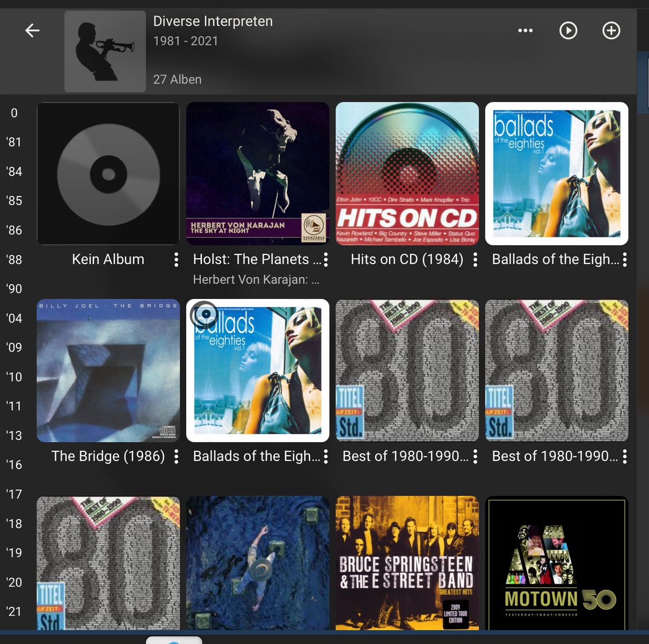The image size is (649, 644).
Task: Open the blue cover showing man with hat
Action: (258, 562)
